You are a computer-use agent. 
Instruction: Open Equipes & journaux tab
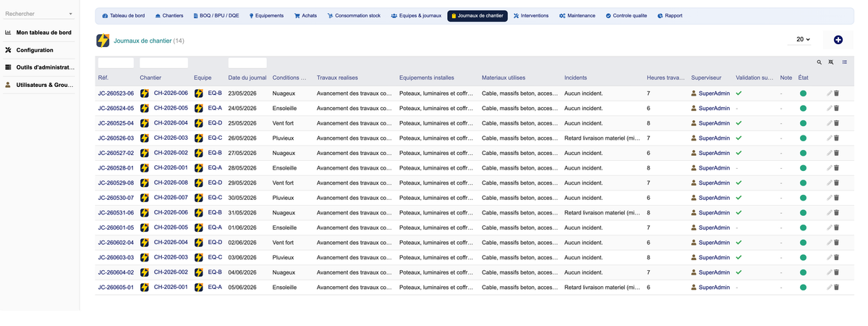click(x=416, y=16)
